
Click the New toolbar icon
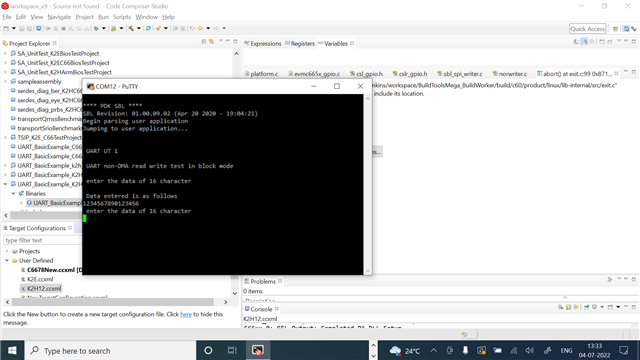coord(6,29)
